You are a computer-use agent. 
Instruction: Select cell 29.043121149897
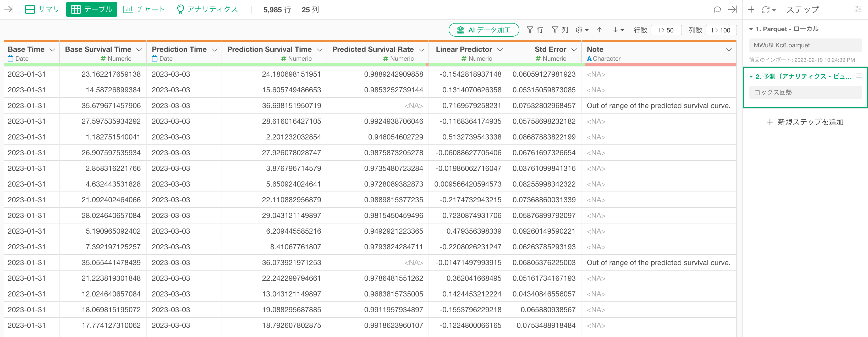pyautogui.click(x=274, y=215)
